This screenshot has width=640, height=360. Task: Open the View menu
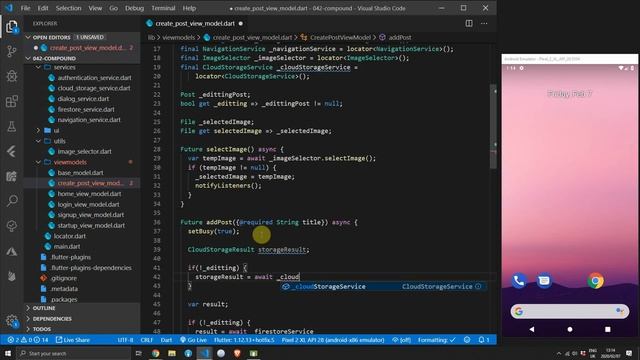point(95,8)
